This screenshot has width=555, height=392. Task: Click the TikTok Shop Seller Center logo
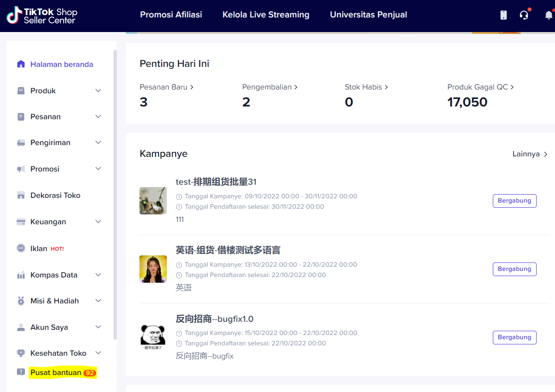tap(42, 16)
